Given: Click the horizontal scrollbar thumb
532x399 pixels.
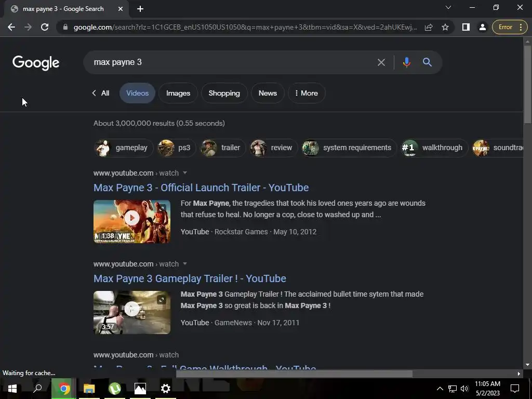Looking at the screenshot, I should pos(294,374).
